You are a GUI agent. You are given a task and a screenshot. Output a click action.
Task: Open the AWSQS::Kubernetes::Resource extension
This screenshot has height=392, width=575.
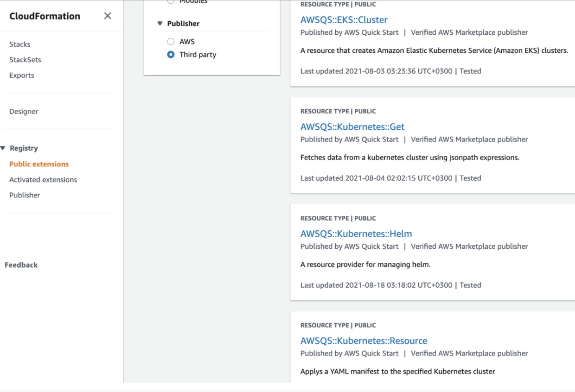pyautogui.click(x=364, y=341)
